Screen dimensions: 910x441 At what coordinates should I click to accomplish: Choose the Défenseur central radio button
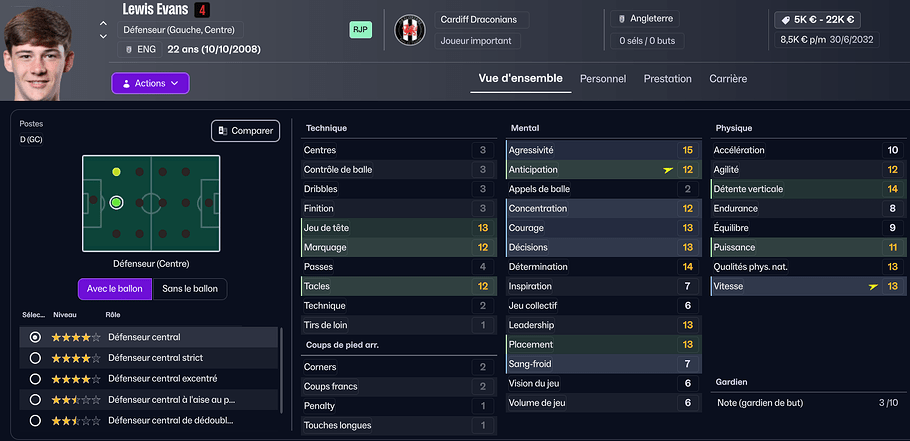coord(36,337)
